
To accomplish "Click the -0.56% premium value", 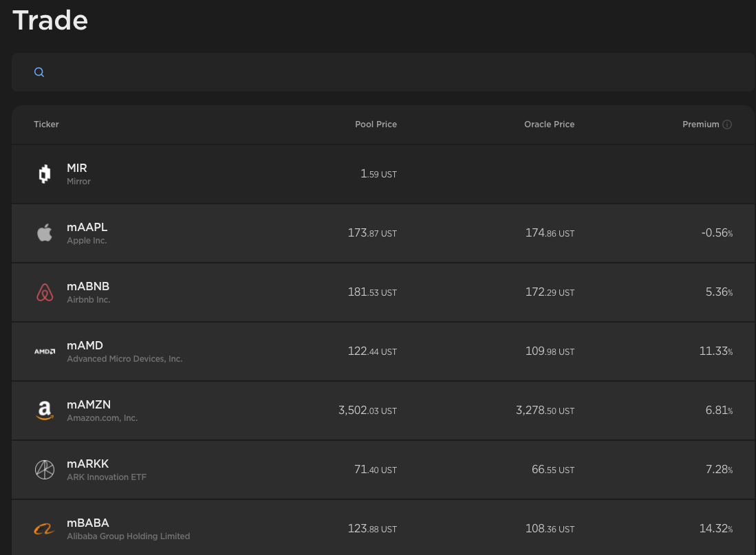I will 717,233.
